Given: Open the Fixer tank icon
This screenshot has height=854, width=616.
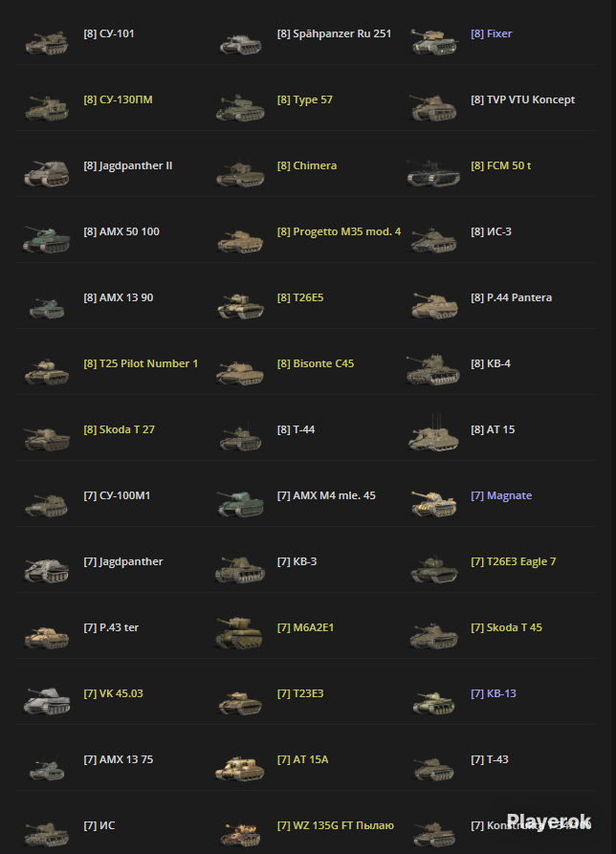Looking at the screenshot, I should point(433,42).
